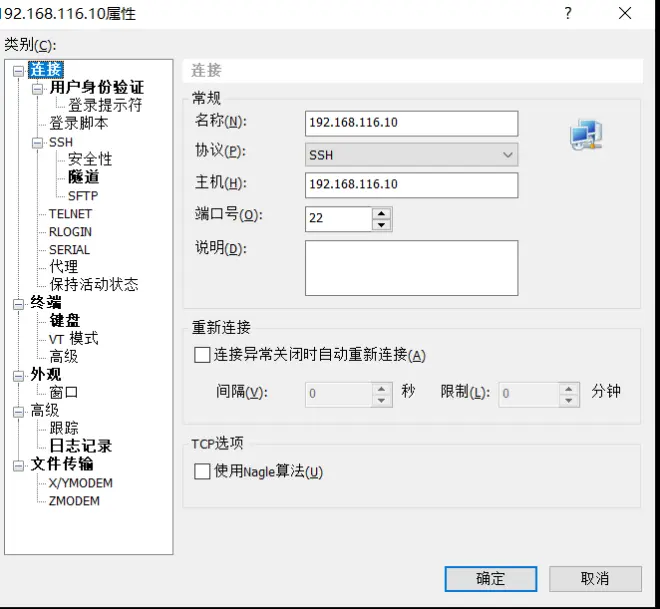Image resolution: width=660 pixels, height=609 pixels.
Task: Click the help question mark in title bar
Action: click(568, 13)
